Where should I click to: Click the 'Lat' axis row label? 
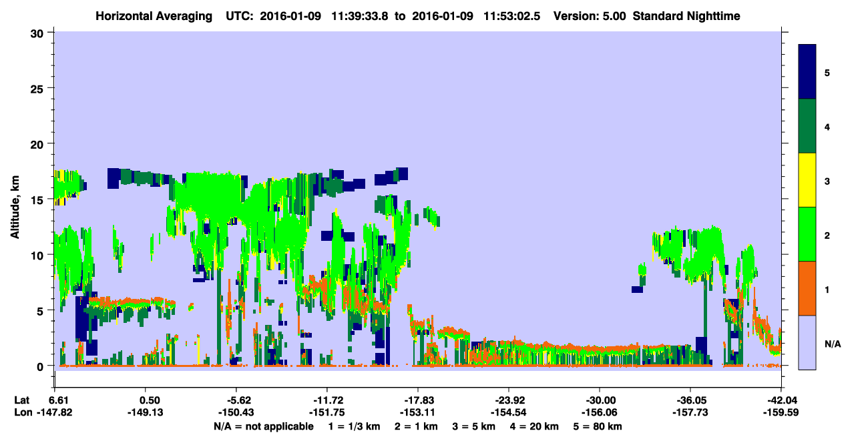tap(22, 400)
